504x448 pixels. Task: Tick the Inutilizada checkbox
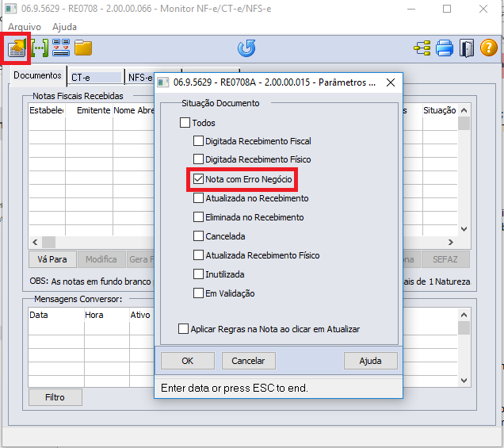click(198, 274)
